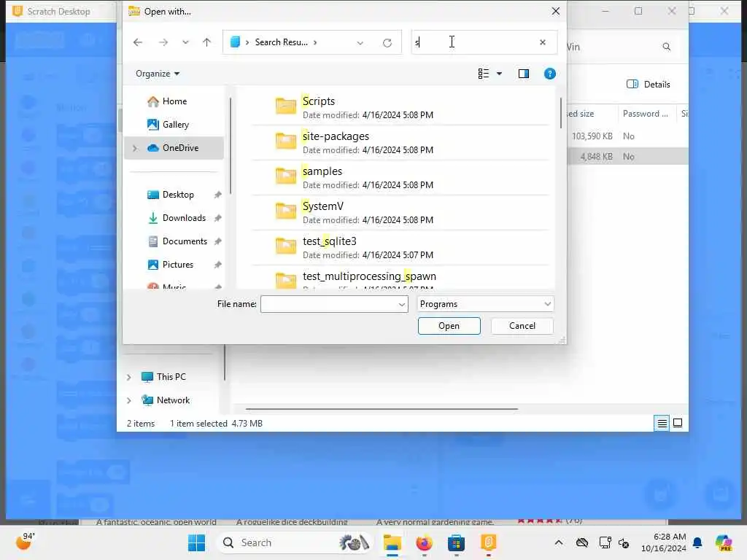
Task: Click the samples folder icon
Action: pyautogui.click(x=286, y=176)
